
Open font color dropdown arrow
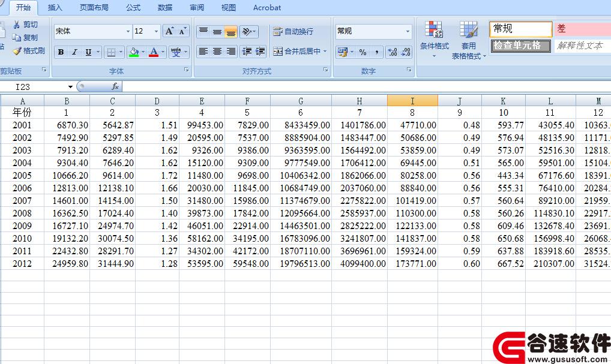[163, 52]
